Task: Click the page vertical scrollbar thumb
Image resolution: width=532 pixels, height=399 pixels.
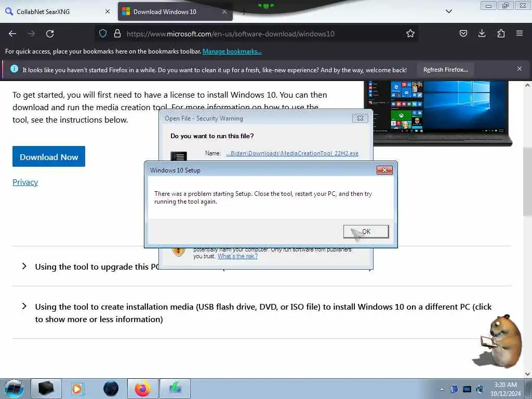Action: pos(527,181)
